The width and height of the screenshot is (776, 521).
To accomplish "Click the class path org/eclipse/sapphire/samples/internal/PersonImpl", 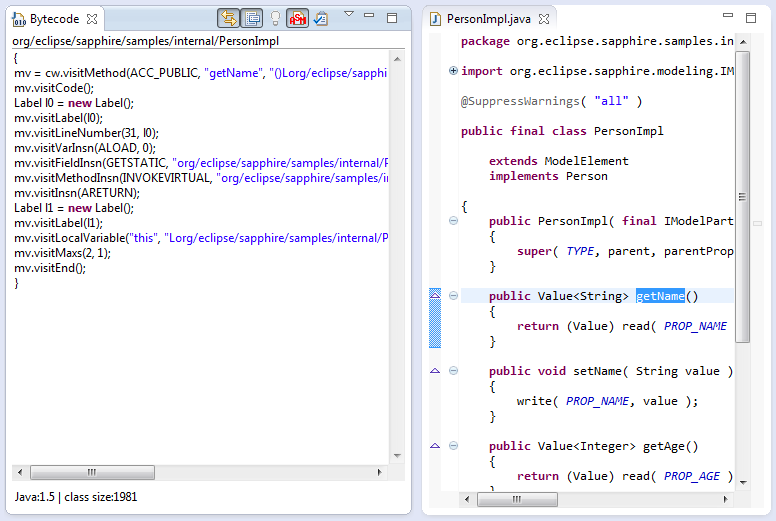I will (x=146, y=41).
